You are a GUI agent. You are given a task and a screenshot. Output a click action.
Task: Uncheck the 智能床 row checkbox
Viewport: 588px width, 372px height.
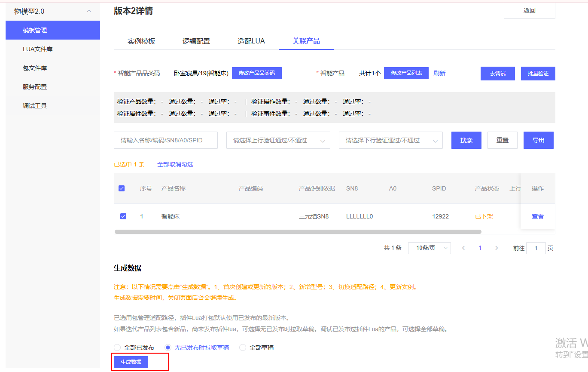coord(123,216)
